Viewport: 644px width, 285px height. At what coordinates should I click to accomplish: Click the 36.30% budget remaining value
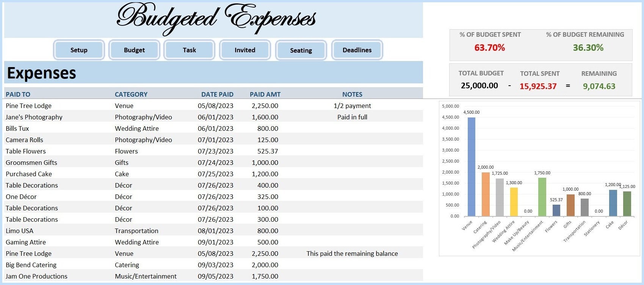click(x=588, y=48)
